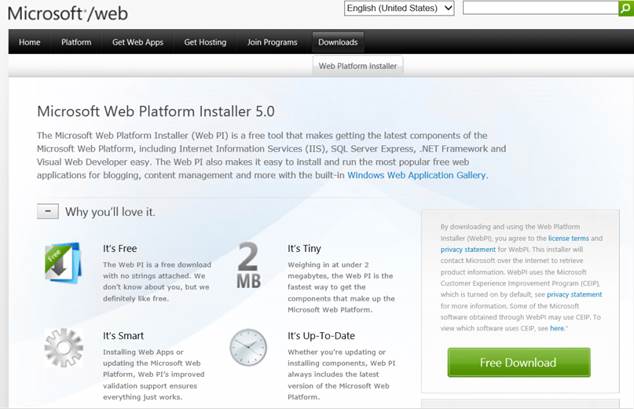The image size is (634, 409).
Task: Click the Why you'll love it heading text
Action: [x=110, y=212]
